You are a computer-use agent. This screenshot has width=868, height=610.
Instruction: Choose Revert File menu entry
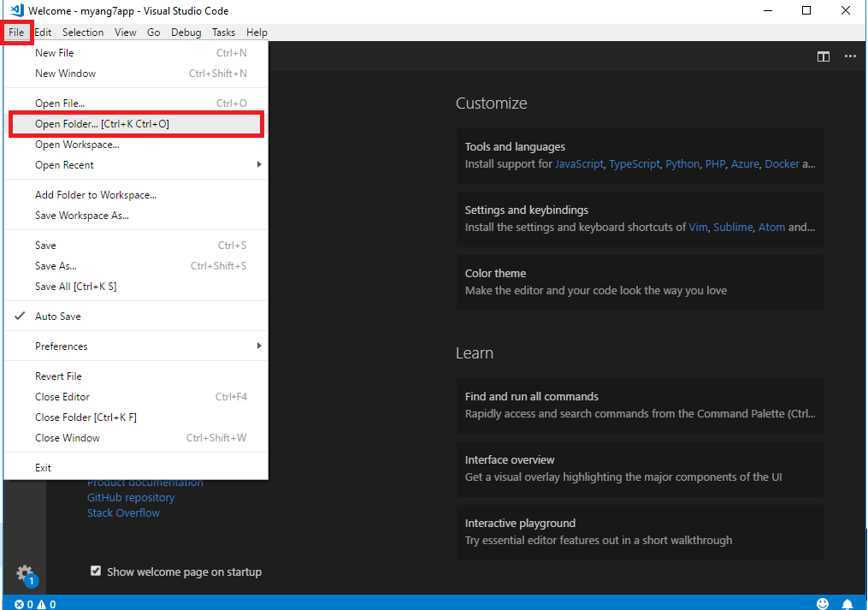point(136,376)
